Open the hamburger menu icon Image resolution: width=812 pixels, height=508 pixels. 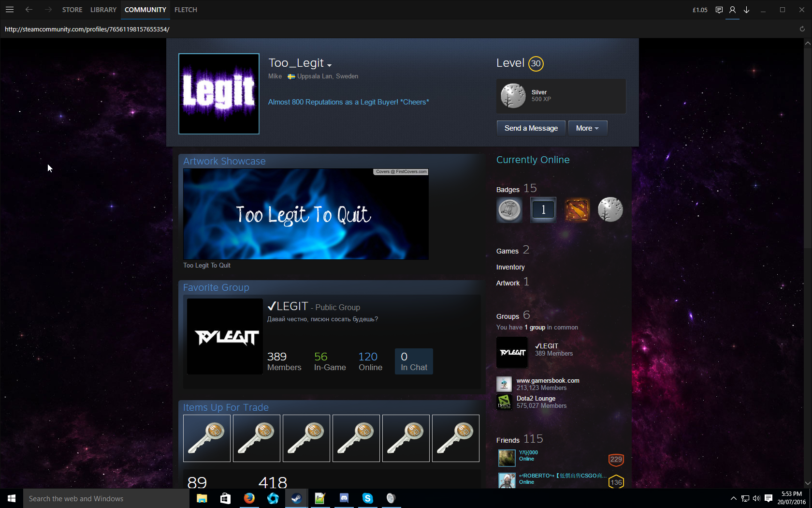[x=10, y=10]
